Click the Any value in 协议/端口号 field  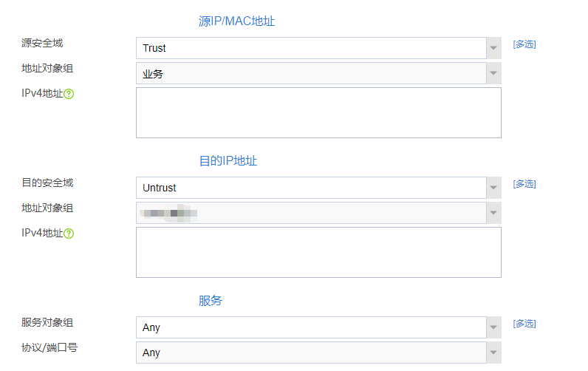[x=151, y=353]
